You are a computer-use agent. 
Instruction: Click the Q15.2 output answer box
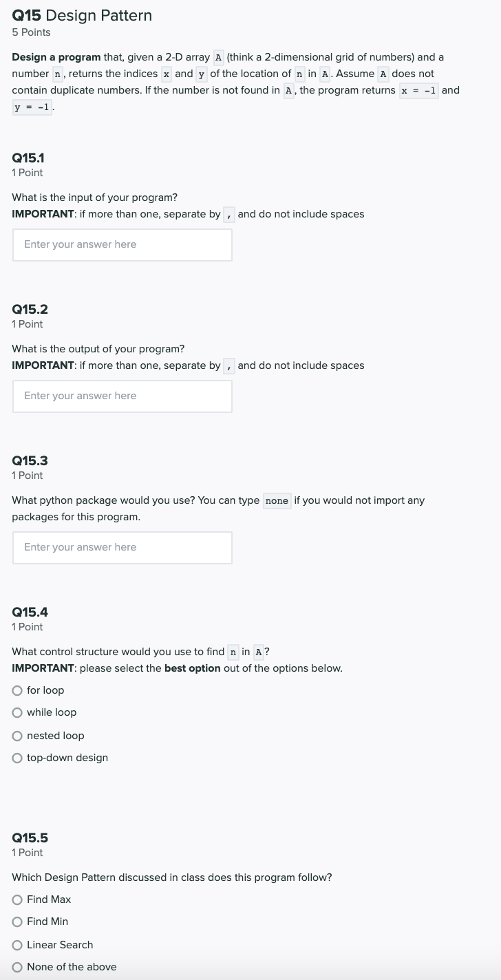click(122, 396)
